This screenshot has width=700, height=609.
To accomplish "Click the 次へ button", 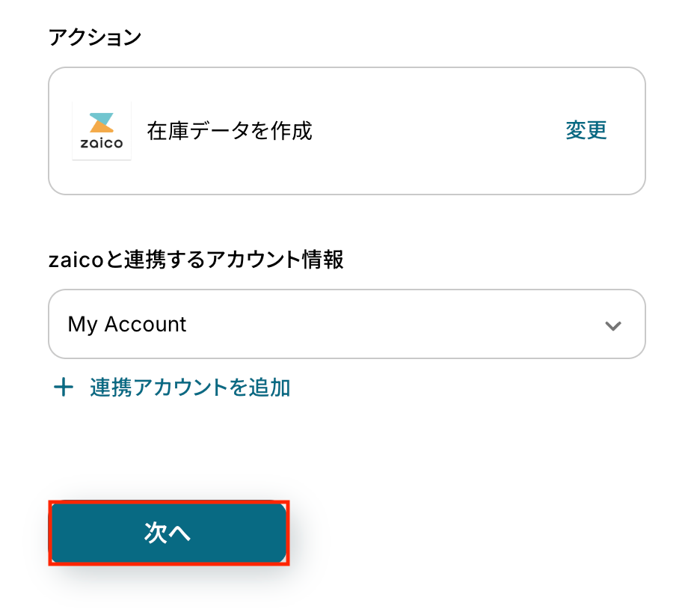I will click(168, 533).
